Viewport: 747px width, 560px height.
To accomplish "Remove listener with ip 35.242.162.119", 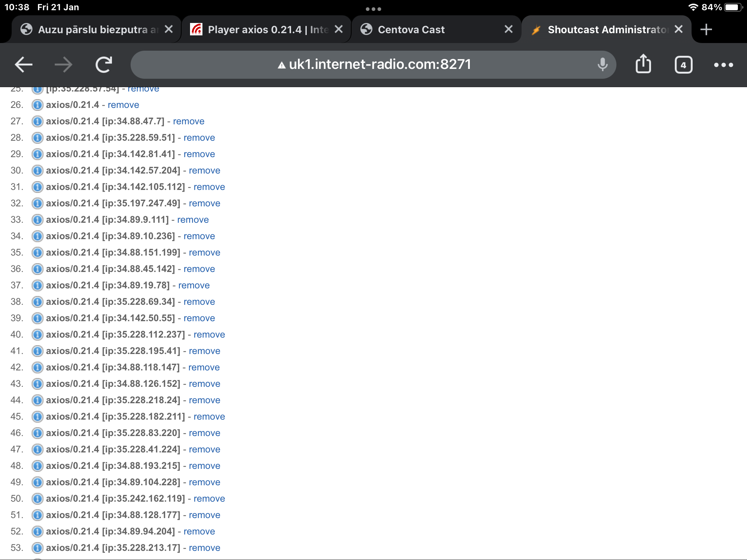I will point(209,499).
